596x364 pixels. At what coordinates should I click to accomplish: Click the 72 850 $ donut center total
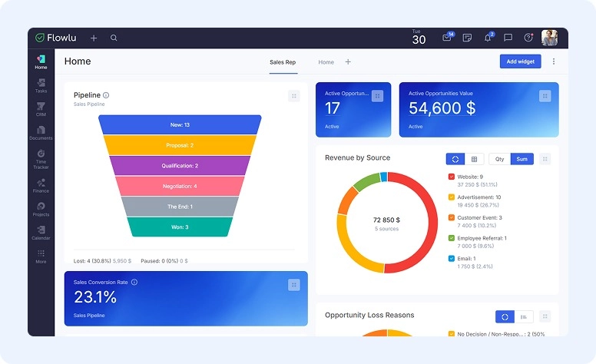pos(386,220)
